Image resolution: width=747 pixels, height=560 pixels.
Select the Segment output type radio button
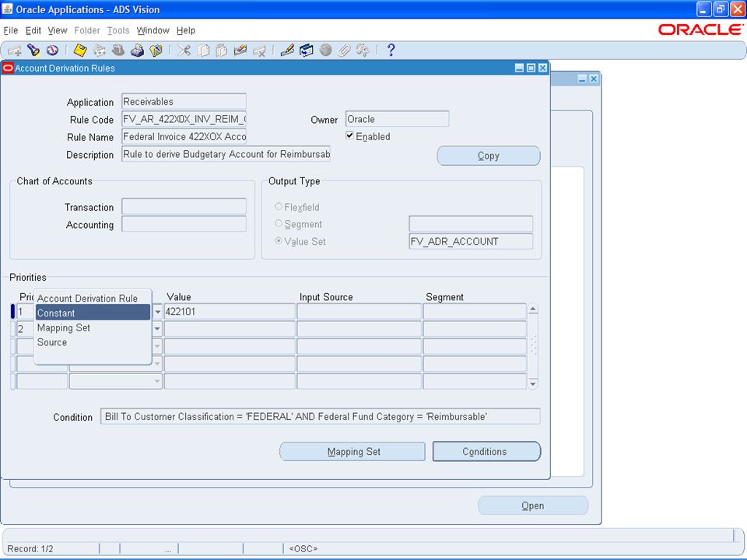coord(279,223)
